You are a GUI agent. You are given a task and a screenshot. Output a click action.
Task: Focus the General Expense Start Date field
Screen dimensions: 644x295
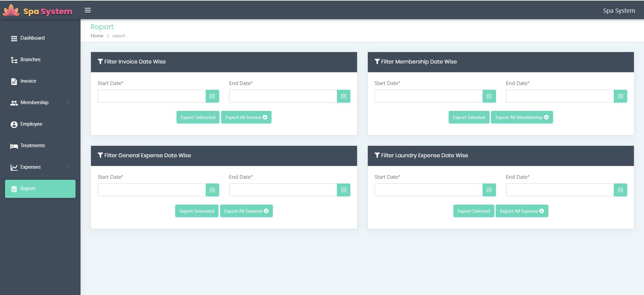(x=152, y=190)
